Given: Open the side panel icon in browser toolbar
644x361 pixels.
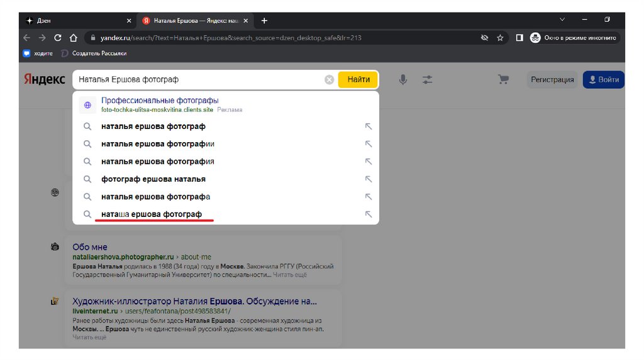Looking at the screenshot, I should pyautogui.click(x=519, y=38).
